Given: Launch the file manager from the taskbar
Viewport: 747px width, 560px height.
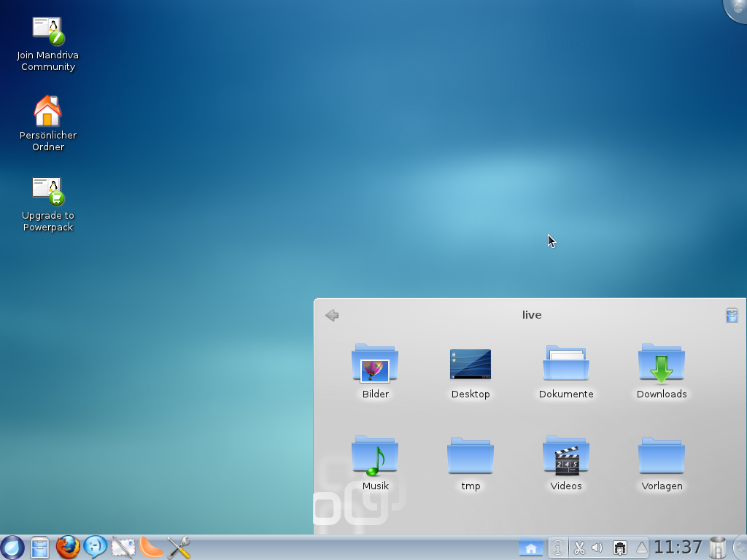Looking at the screenshot, I should pos(39,547).
